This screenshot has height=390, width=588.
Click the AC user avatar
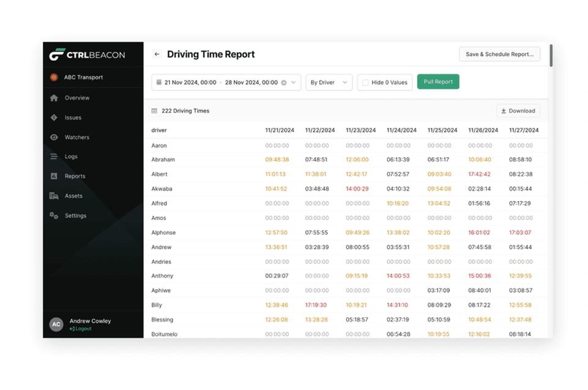[56, 325]
